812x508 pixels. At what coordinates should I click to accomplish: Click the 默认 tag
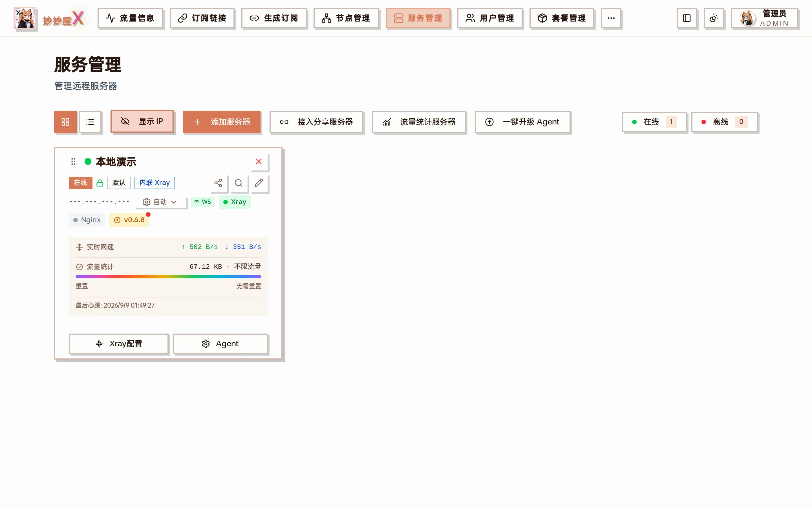[119, 183]
